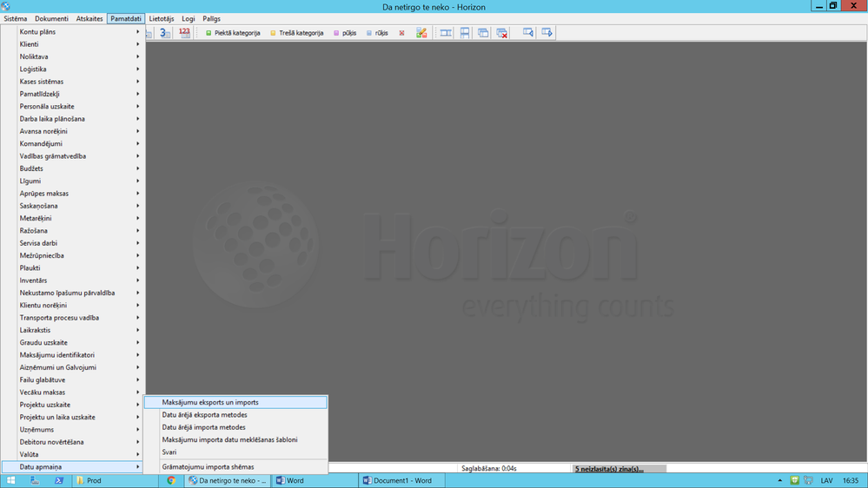Expand the Graudu uzskaite submenu
This screenshot has width=868, height=488.
72,342
